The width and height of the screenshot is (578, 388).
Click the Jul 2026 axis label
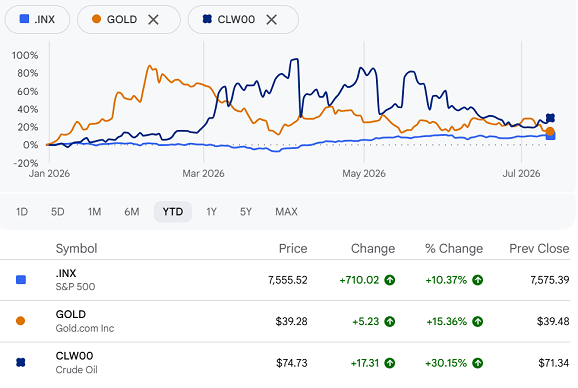coord(521,174)
